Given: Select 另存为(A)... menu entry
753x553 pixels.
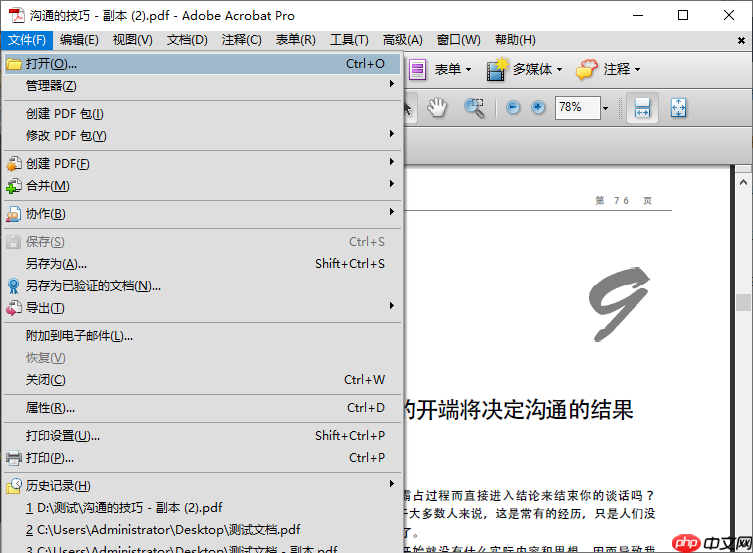Looking at the screenshot, I should (x=56, y=264).
